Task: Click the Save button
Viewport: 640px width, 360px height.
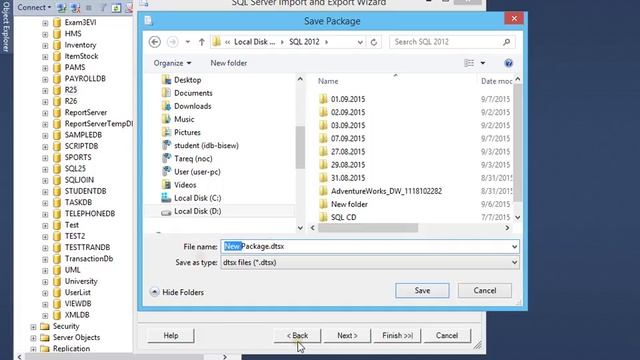Action: (x=422, y=290)
